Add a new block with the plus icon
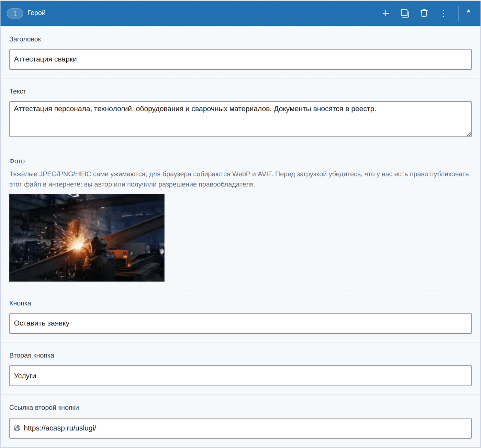Image resolution: width=481 pixels, height=448 pixels. click(x=385, y=13)
